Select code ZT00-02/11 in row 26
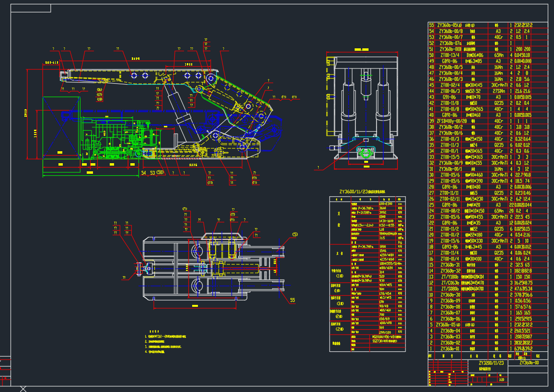The height and width of the screenshot is (392, 554). pyautogui.click(x=450, y=200)
